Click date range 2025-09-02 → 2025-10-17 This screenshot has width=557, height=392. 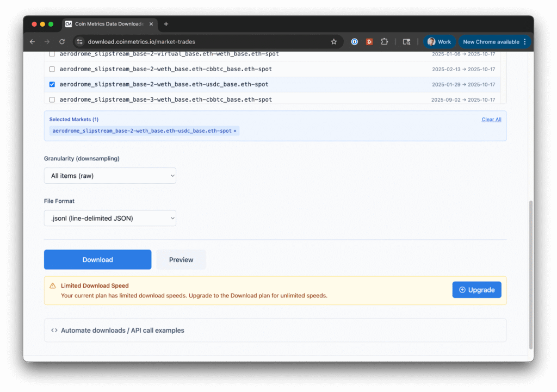point(463,100)
